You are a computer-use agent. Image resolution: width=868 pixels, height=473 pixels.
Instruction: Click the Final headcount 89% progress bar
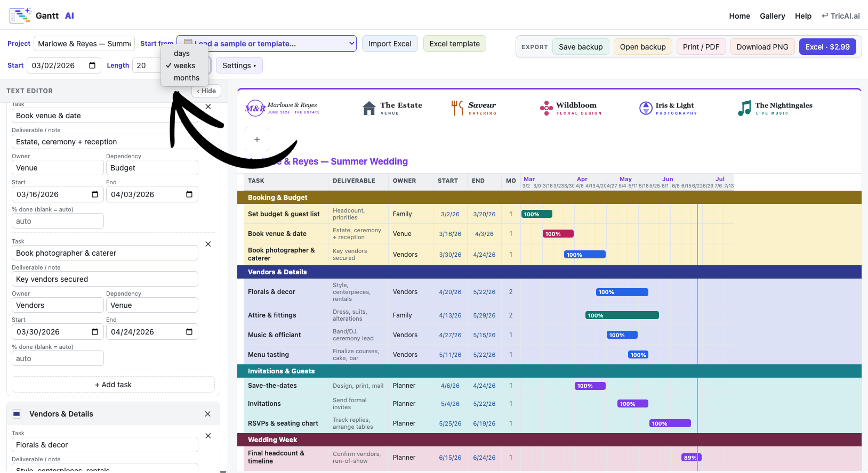(x=692, y=458)
